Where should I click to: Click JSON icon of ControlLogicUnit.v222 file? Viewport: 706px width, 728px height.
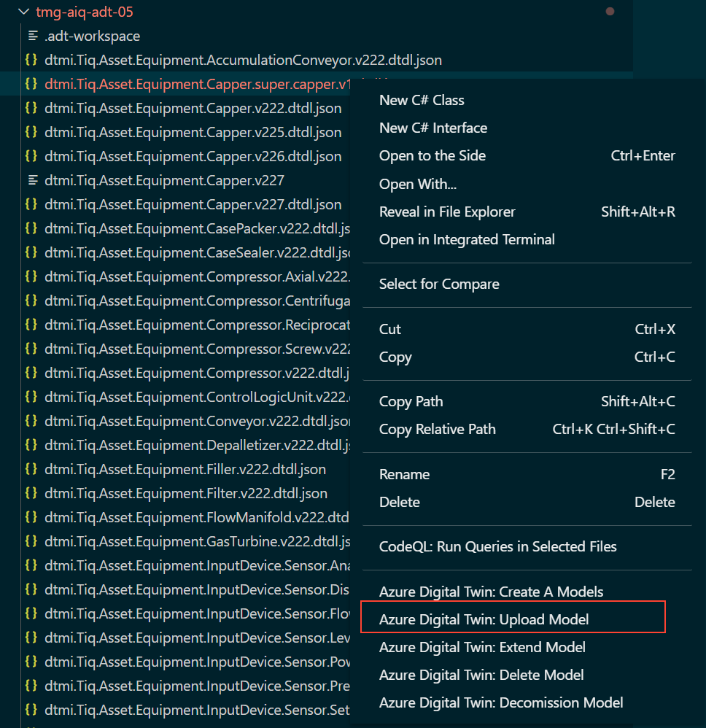tap(31, 397)
